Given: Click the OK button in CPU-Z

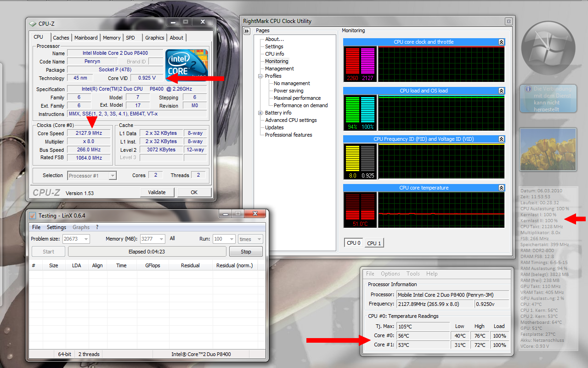Looking at the screenshot, I should coord(194,192).
